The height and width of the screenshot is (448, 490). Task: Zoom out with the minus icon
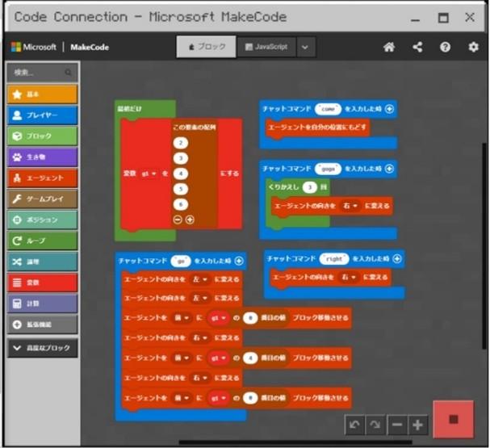click(x=396, y=425)
